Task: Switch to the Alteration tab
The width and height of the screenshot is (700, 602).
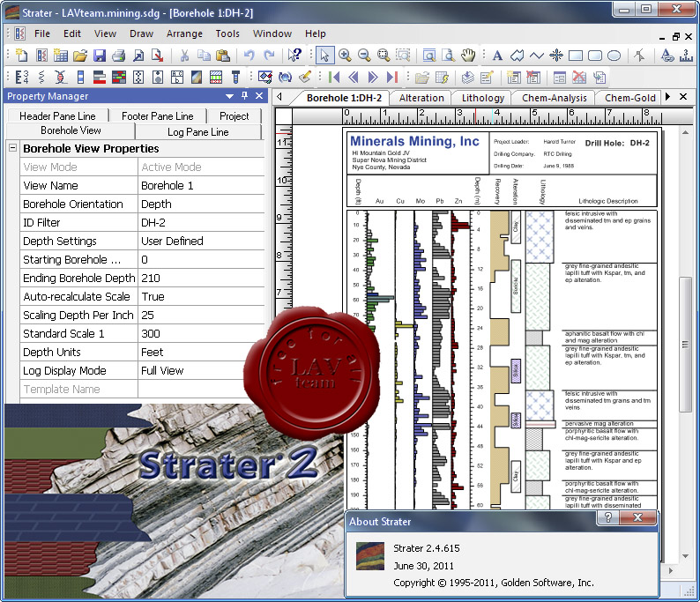Action: tap(421, 98)
